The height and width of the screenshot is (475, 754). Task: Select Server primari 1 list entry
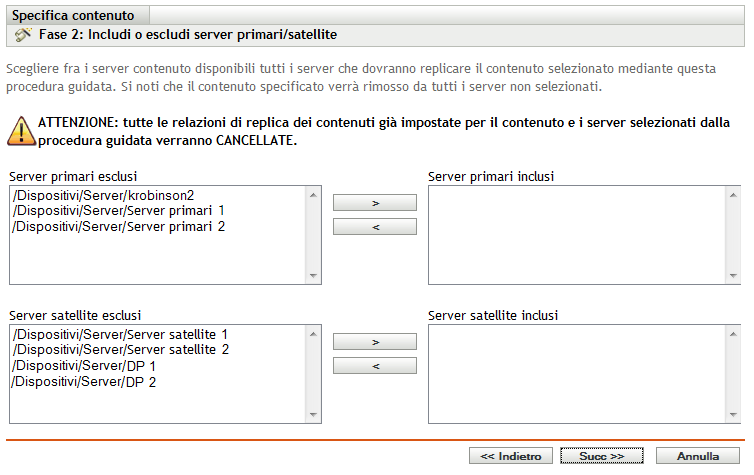[x=118, y=211]
